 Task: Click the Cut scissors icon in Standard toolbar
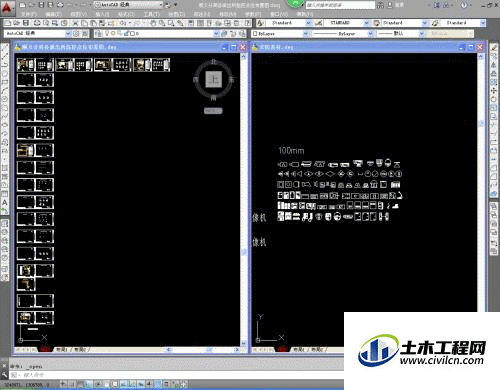click(x=76, y=23)
